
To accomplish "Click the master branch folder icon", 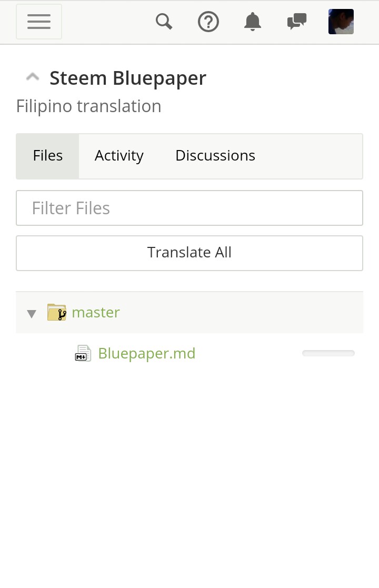I will tap(57, 313).
